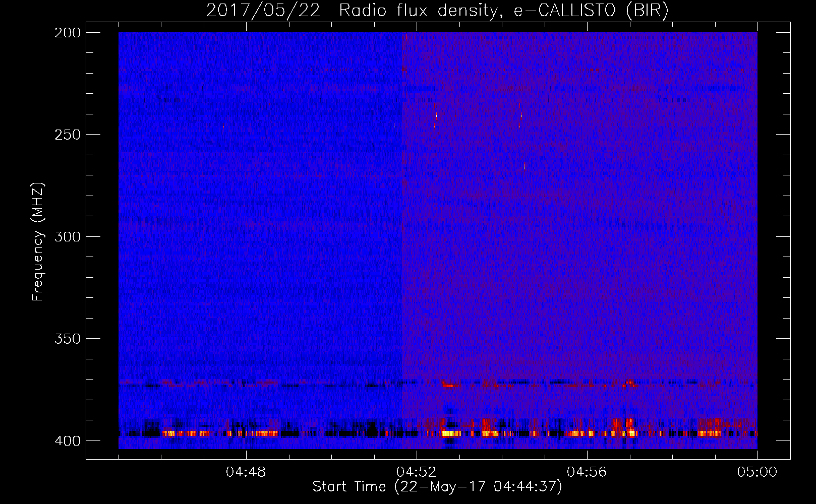Viewport: 816px width, 504px height.
Task: Click the 04:56 time tick label
Action: tap(587, 472)
